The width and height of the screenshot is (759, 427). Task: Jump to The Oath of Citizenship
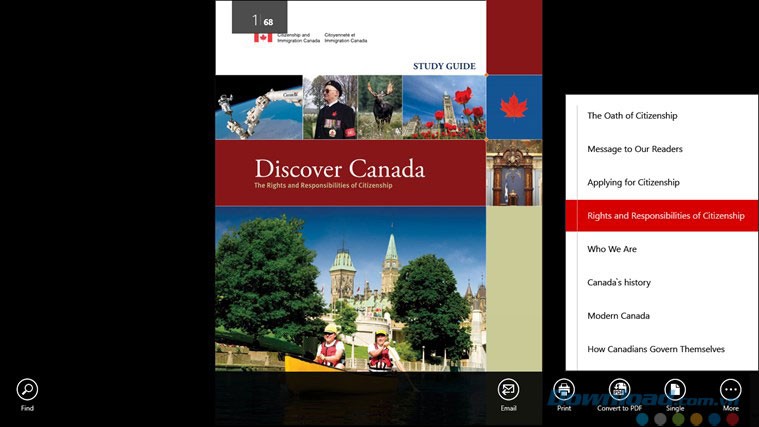pos(632,116)
